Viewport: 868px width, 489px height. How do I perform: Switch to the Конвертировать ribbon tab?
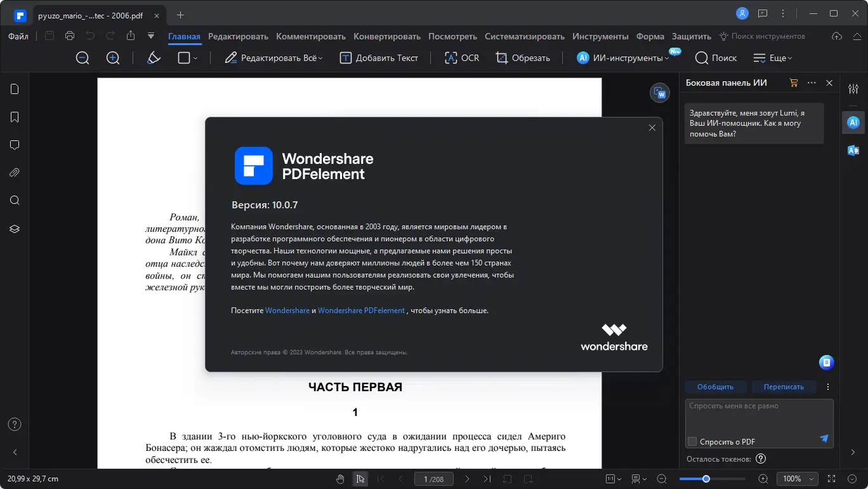(387, 36)
